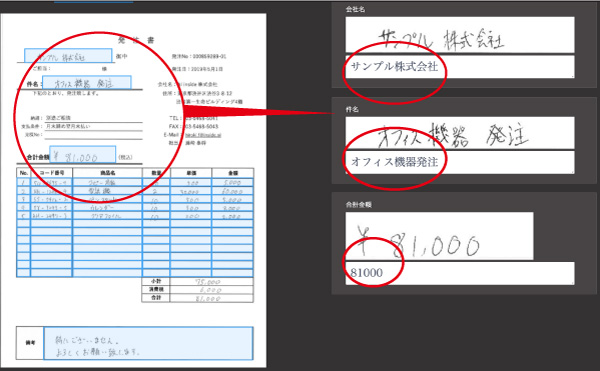Click the 商品名 column header
Image resolution: width=600 pixels, height=371 pixels.
pos(108,173)
